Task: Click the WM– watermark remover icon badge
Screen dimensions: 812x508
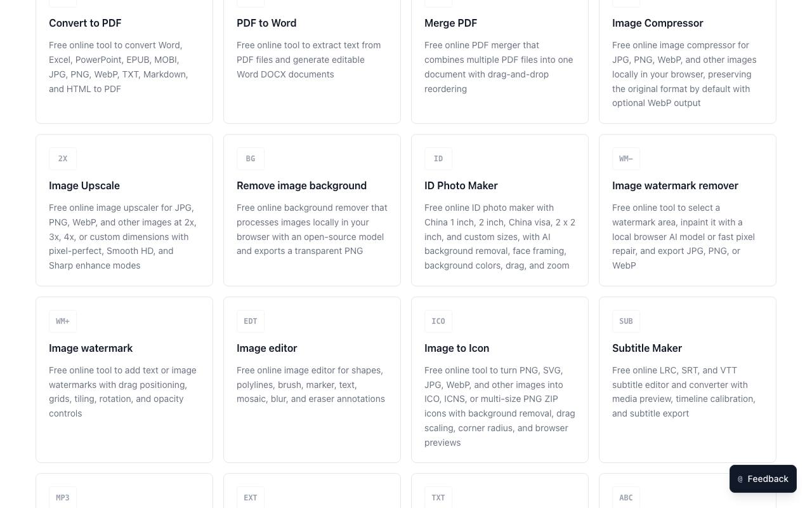Action: point(626,159)
